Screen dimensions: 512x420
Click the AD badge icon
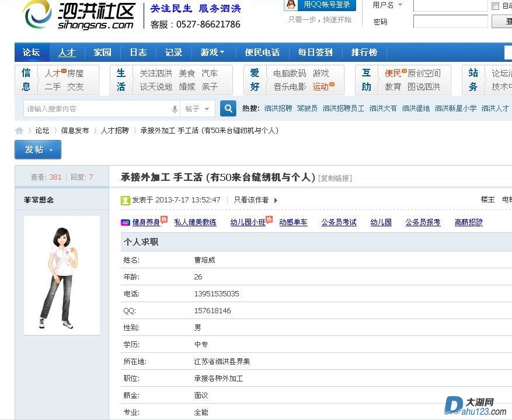click(x=126, y=223)
